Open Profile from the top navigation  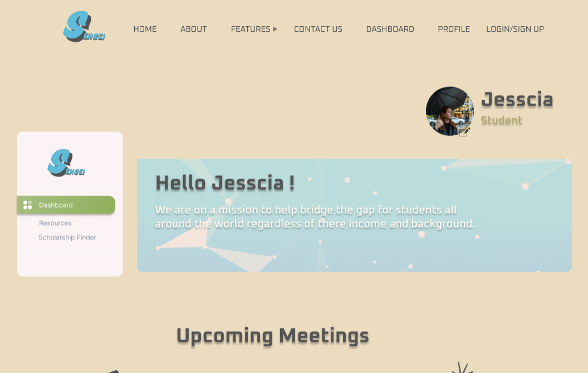[x=454, y=30]
